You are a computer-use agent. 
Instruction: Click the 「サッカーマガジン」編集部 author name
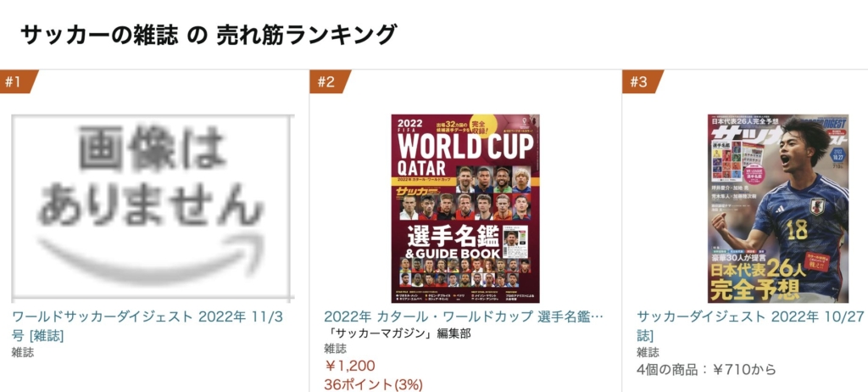click(x=397, y=333)
